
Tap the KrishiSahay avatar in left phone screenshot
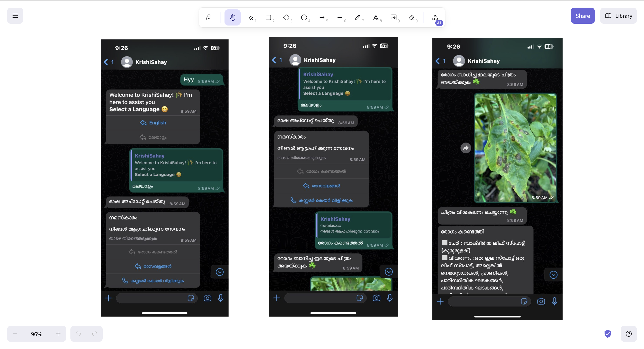point(127,62)
